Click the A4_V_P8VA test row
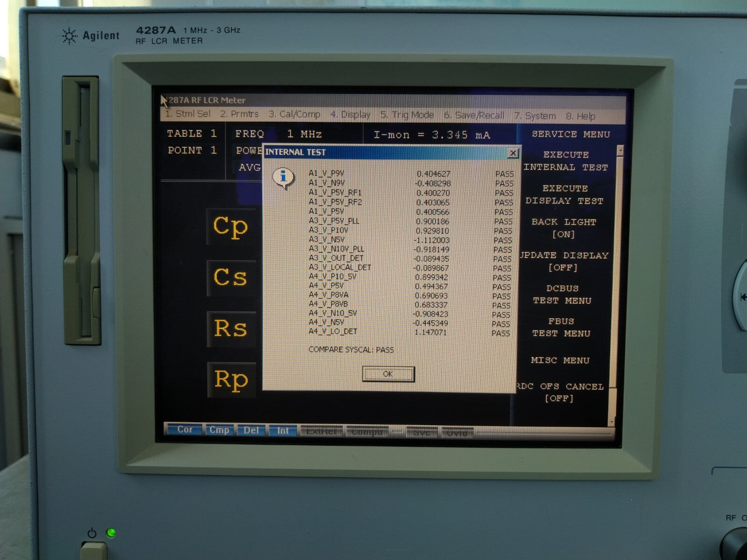 pyautogui.click(x=409, y=295)
